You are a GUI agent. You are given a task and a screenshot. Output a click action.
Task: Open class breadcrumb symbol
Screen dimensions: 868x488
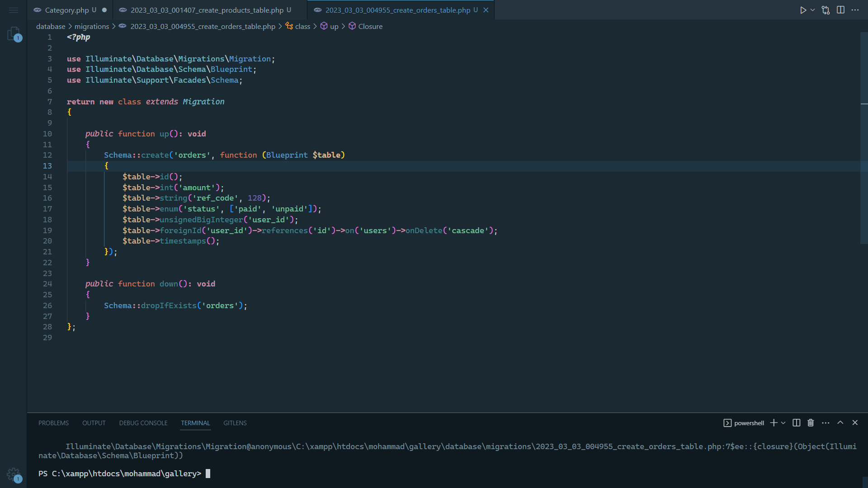302,26
